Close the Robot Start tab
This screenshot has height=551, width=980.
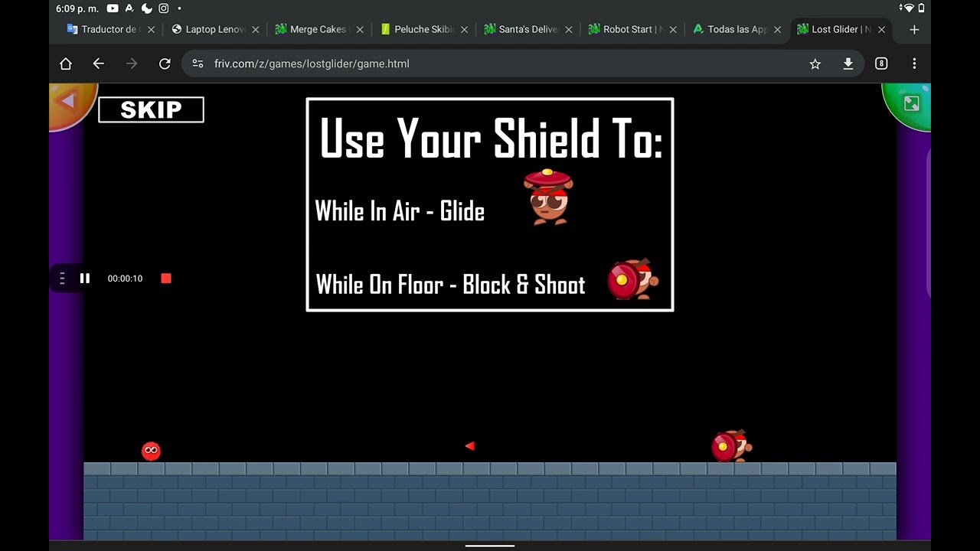click(x=673, y=30)
